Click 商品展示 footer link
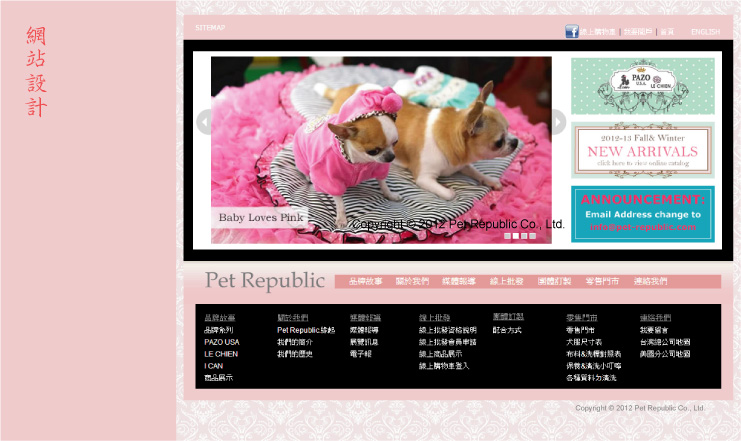Image resolution: width=741 pixels, height=441 pixels. click(218, 378)
